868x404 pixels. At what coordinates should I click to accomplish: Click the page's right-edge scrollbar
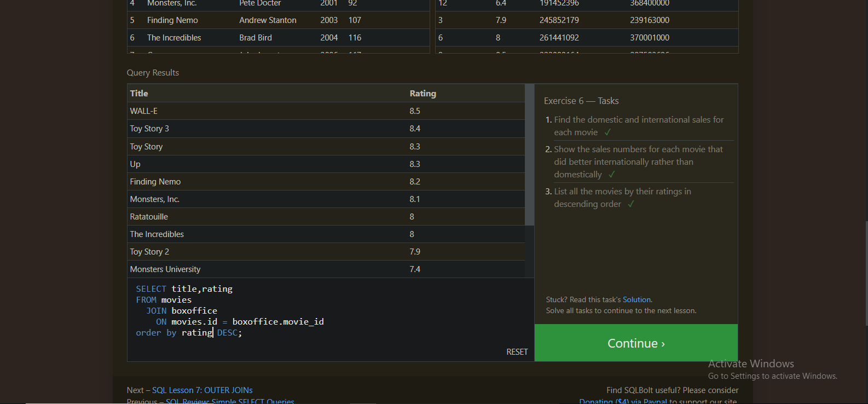(866, 274)
